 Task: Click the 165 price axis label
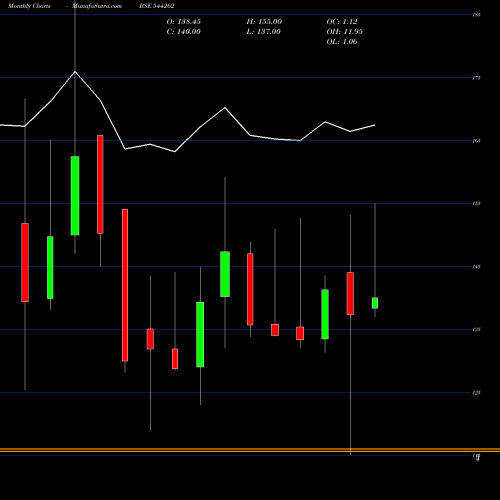click(477, 141)
